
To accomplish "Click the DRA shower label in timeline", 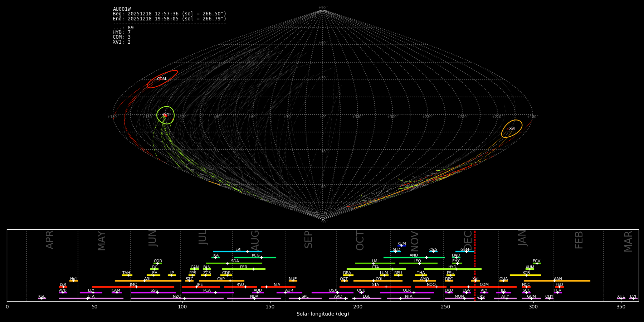I will (x=347, y=273).
